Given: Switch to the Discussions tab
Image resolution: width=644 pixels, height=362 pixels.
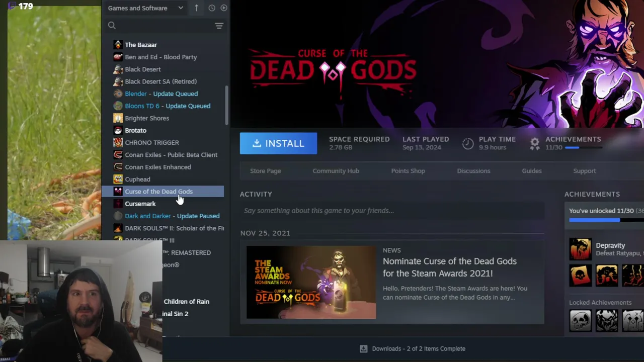Looking at the screenshot, I should tap(473, 171).
